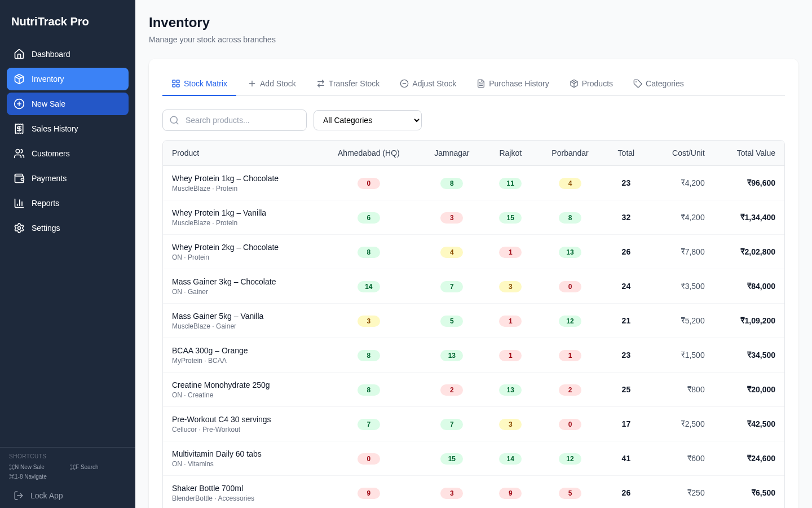Select BCAA 300g – Orange row name

click(x=210, y=351)
